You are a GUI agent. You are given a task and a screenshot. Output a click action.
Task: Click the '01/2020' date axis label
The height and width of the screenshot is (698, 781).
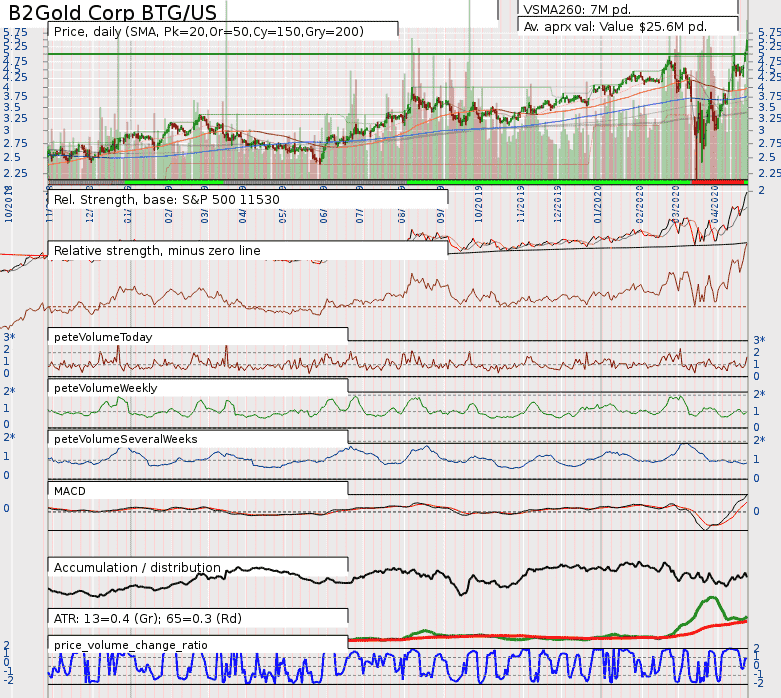coord(598,204)
